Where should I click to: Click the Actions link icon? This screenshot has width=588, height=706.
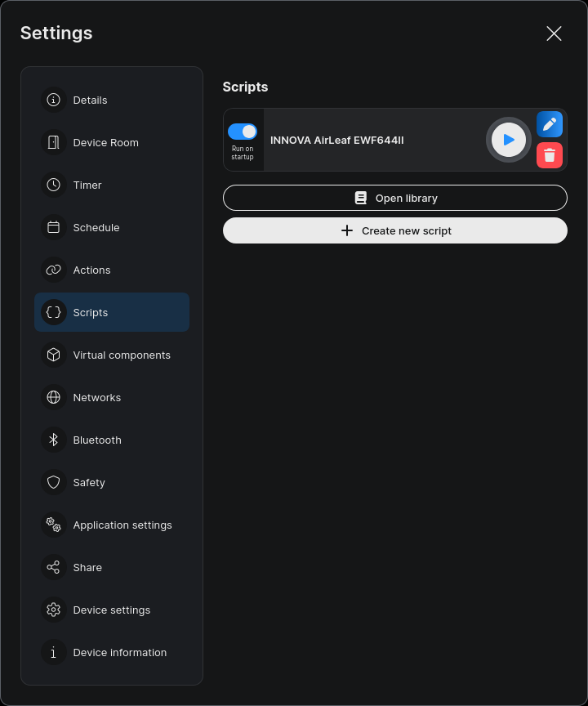pyautogui.click(x=54, y=270)
